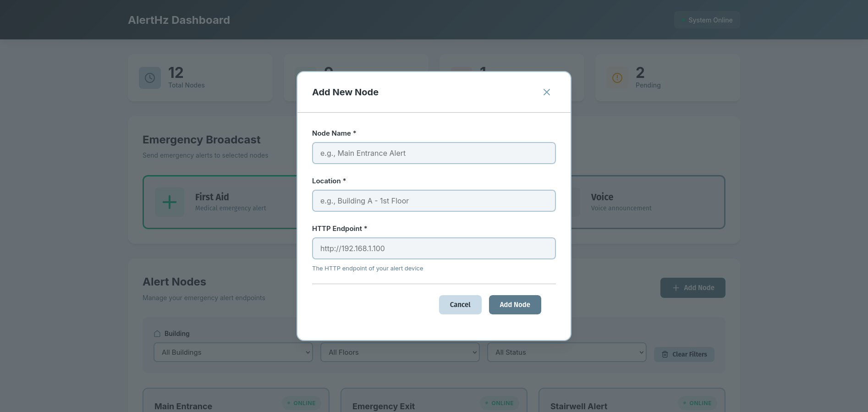This screenshot has height=412, width=868.
Task: Click the System Online status badge
Action: pyautogui.click(x=707, y=20)
